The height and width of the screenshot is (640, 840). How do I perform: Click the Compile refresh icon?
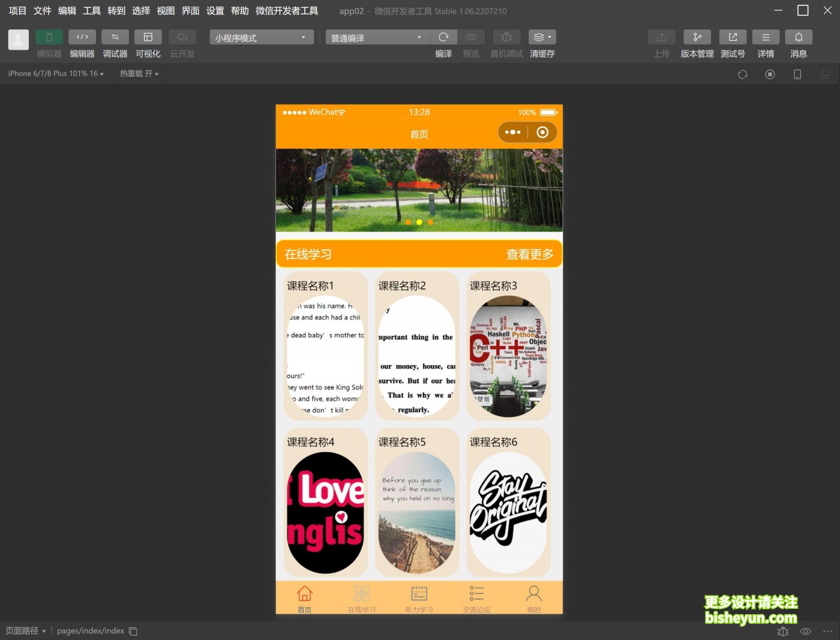[443, 37]
